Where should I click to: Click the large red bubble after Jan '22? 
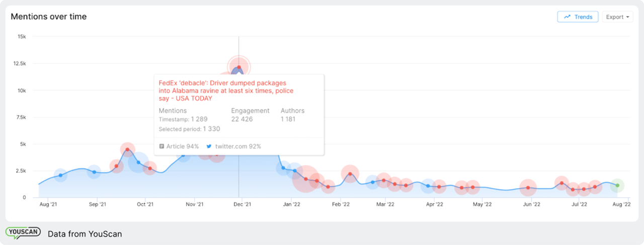(x=305, y=179)
